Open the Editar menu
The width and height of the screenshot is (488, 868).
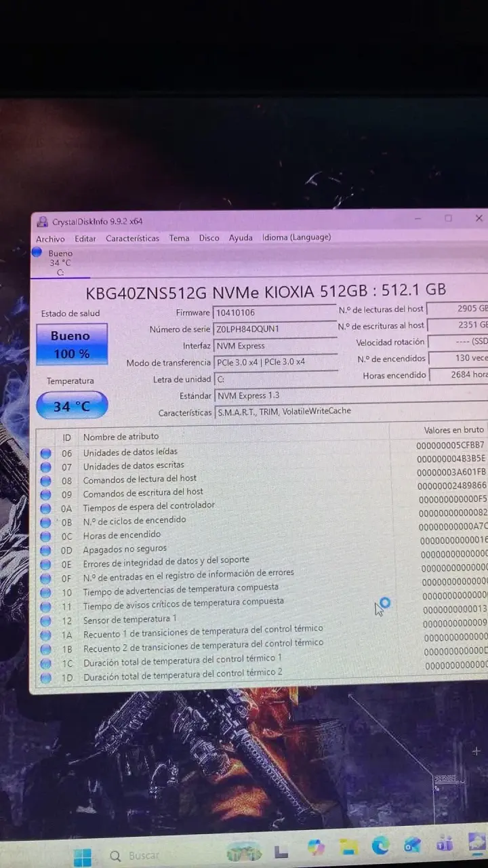[85, 239]
